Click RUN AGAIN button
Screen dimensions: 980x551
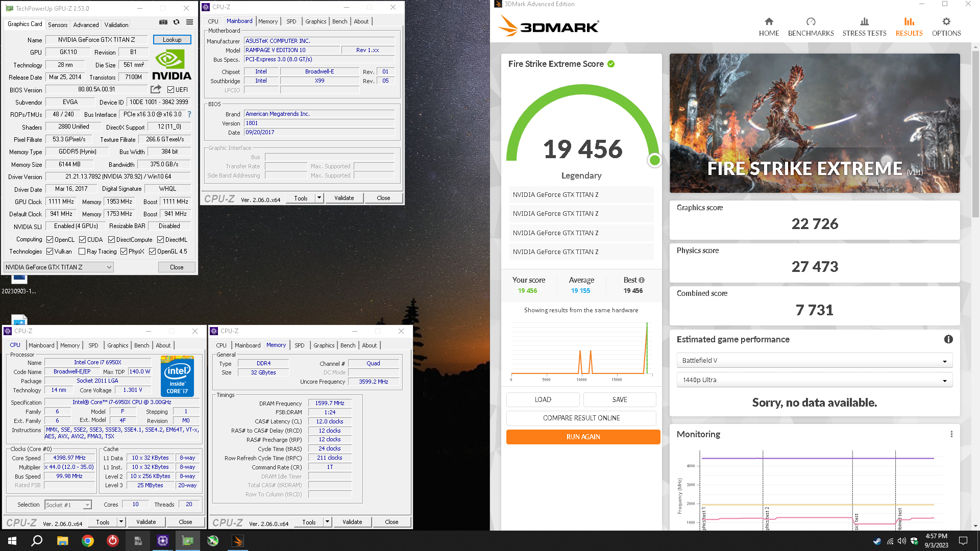(x=583, y=437)
